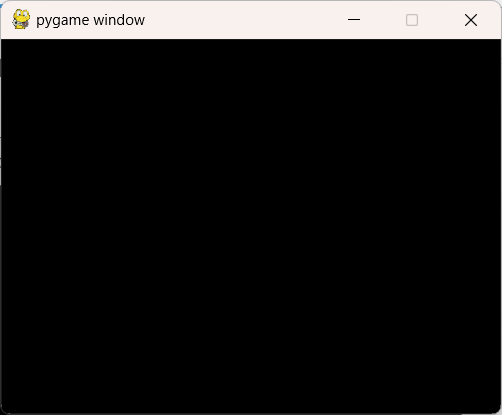Click the "pygame window" title text
Screen dimensions: 502x415
90,20
